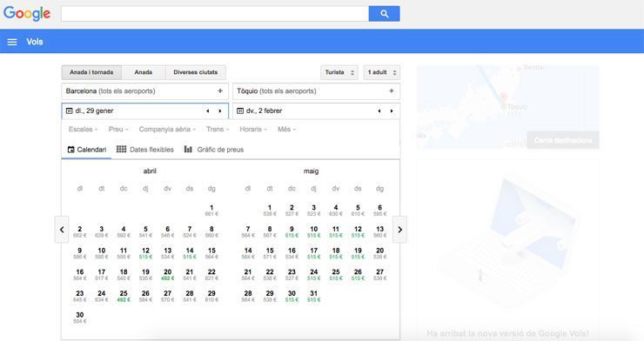The height and width of the screenshot is (341, 644).
Task: Click the Cerca destinacions button on map
Action: pos(563,140)
